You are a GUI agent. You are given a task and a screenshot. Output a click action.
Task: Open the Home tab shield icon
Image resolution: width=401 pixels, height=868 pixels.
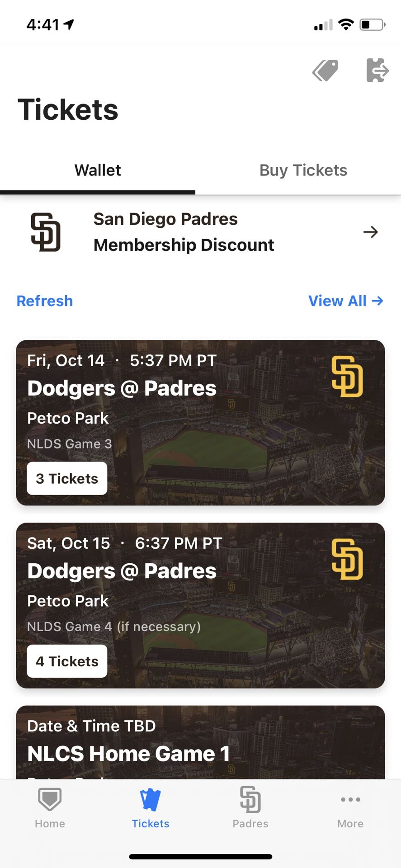50,800
